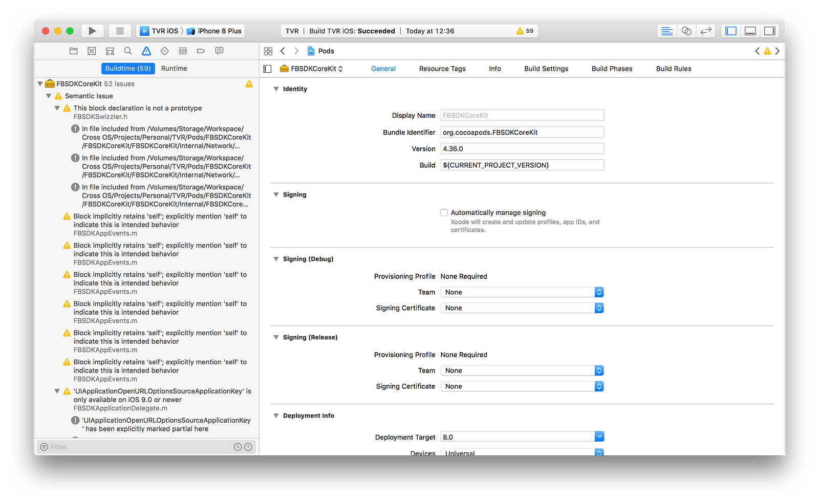Show the Assistant editor
The height and width of the screenshot is (504, 819).
tap(686, 31)
